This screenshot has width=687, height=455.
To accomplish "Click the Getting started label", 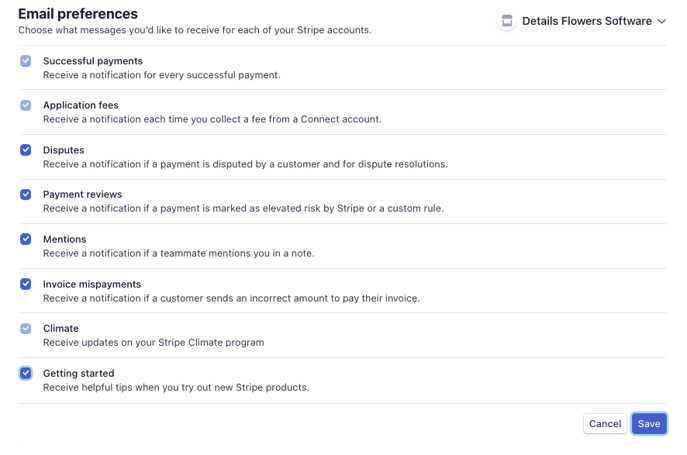I will [78, 373].
